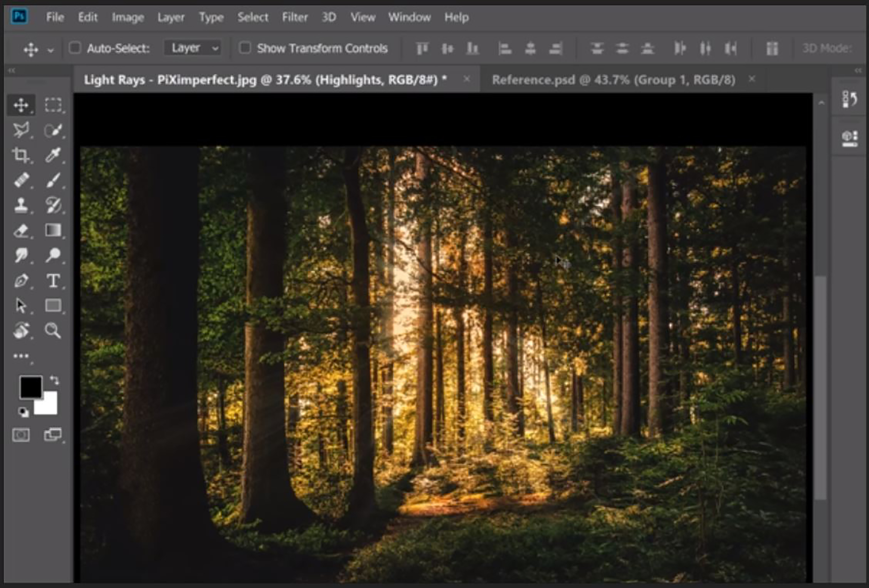The image size is (869, 588).
Task: Click the vertical scrollbar thumb
Action: point(821,387)
